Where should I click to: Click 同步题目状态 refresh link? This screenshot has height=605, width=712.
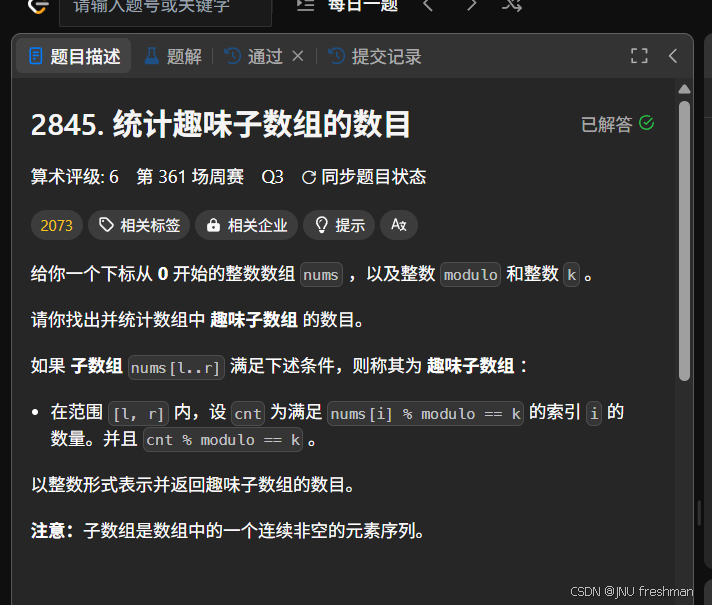coord(364,177)
